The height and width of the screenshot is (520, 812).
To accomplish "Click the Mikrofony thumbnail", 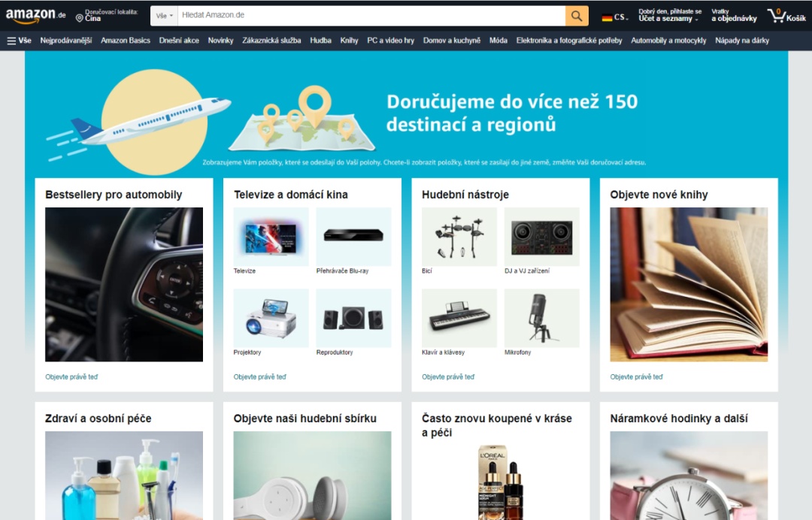I will (x=541, y=318).
